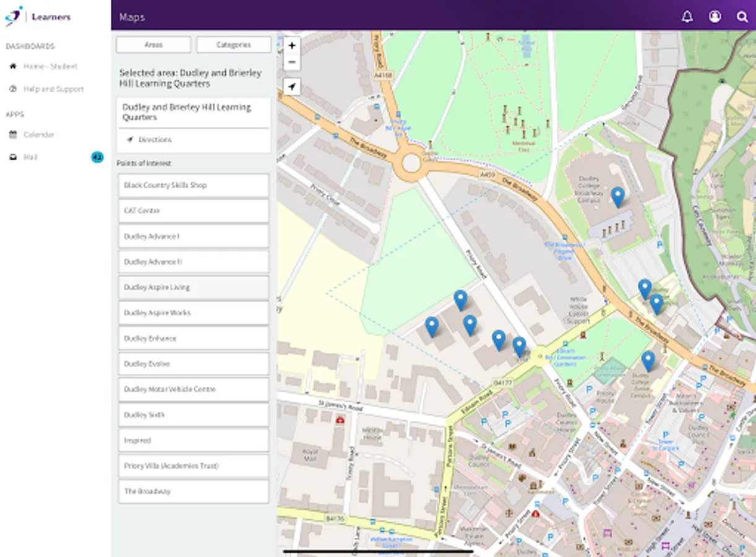Screen dimensions: 756x557
Task: Open Mail app
Action: pos(30,157)
